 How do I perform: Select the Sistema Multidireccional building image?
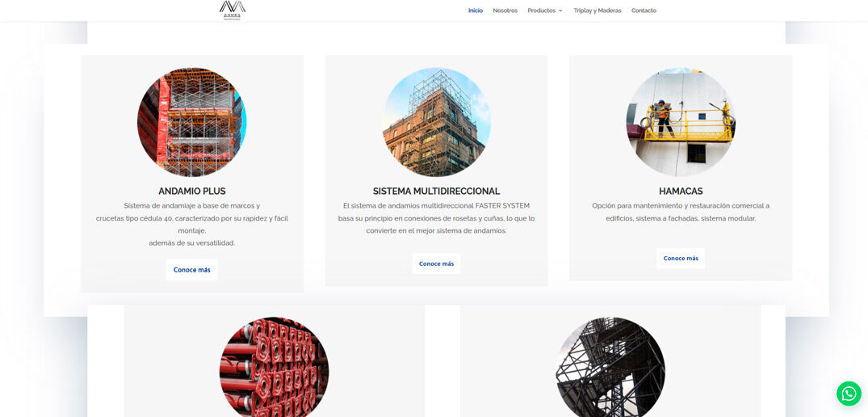pos(436,122)
